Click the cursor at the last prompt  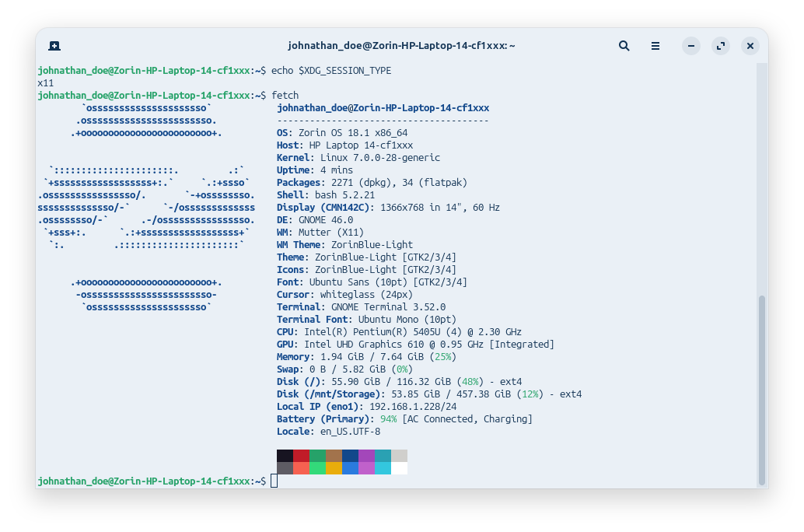click(x=274, y=481)
